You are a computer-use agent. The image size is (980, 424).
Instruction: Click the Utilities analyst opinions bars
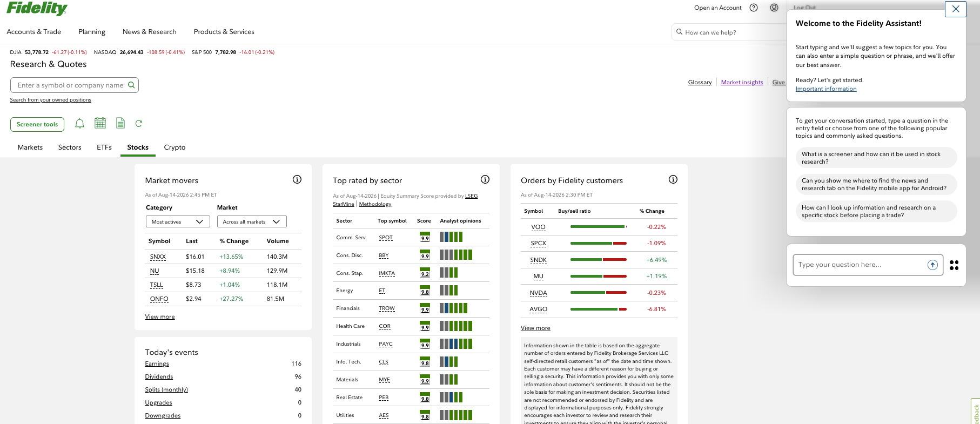tap(456, 415)
